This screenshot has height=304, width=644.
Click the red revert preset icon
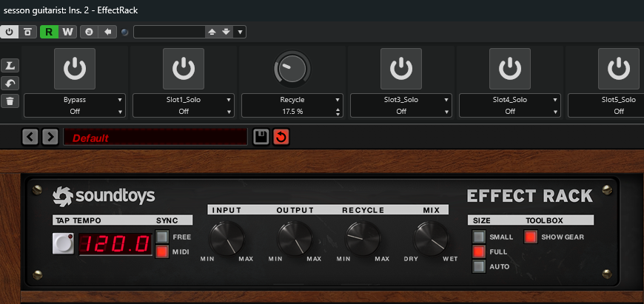tap(281, 137)
